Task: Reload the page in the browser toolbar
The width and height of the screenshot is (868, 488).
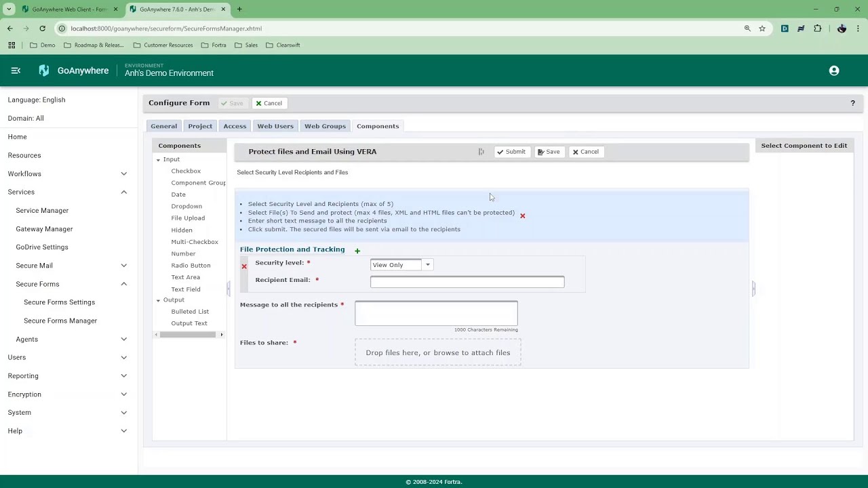Action: 42,28
